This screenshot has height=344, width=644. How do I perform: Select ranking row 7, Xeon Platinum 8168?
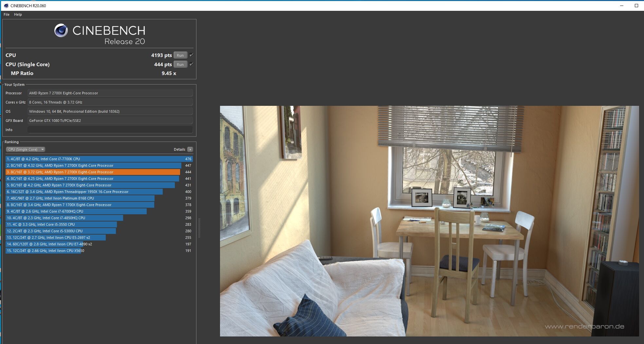(99, 198)
